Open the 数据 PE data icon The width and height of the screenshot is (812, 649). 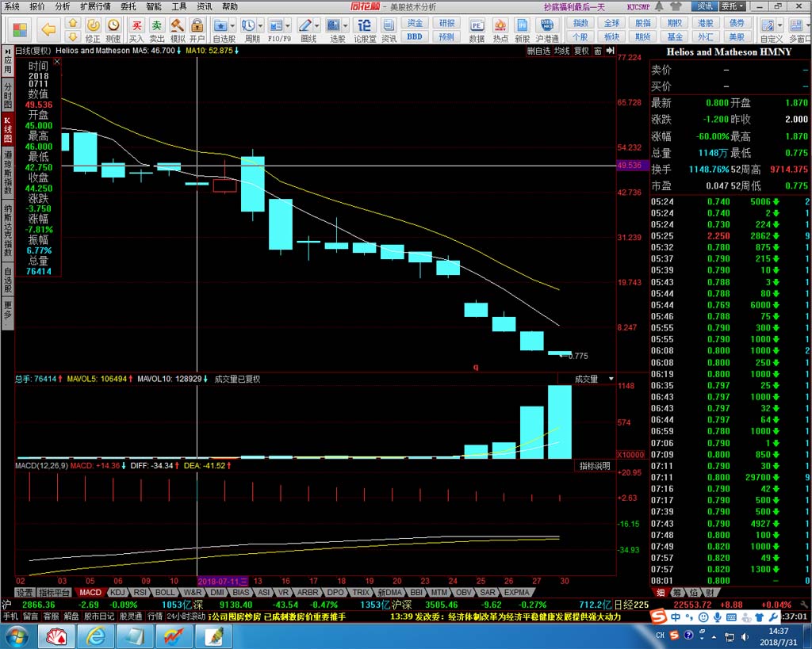[477, 25]
